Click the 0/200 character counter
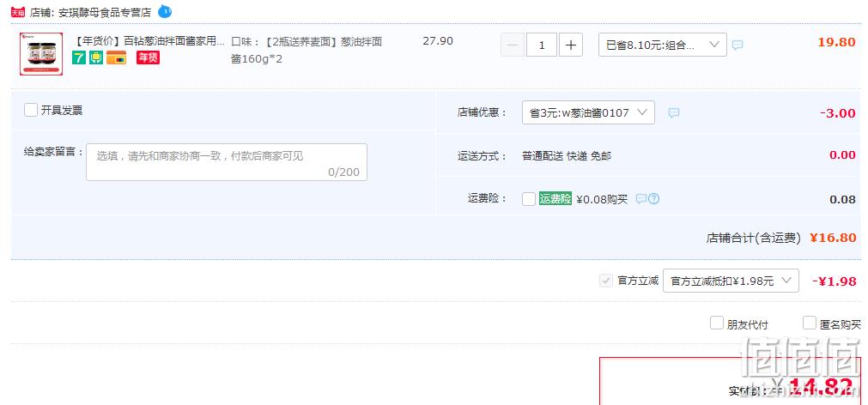 click(x=343, y=172)
